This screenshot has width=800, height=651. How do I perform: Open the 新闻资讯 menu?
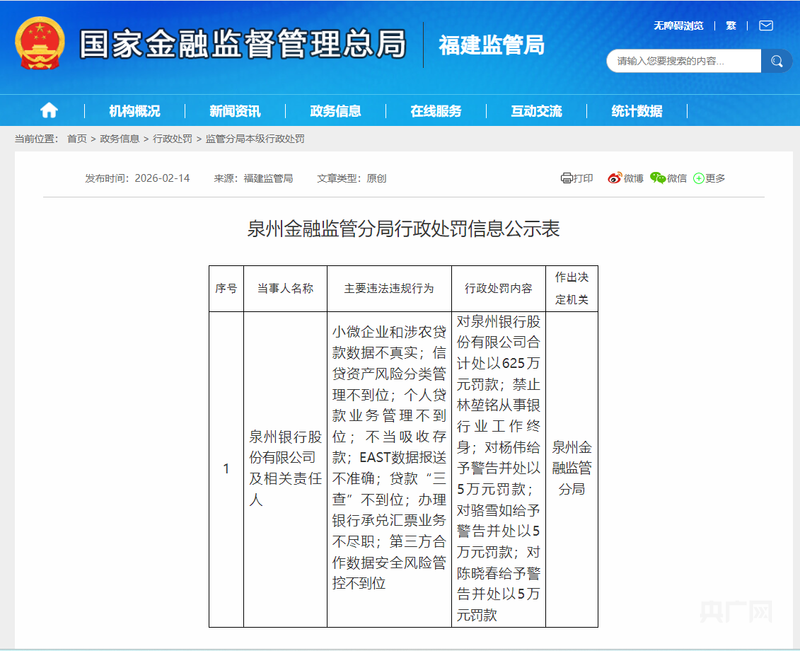point(235,111)
